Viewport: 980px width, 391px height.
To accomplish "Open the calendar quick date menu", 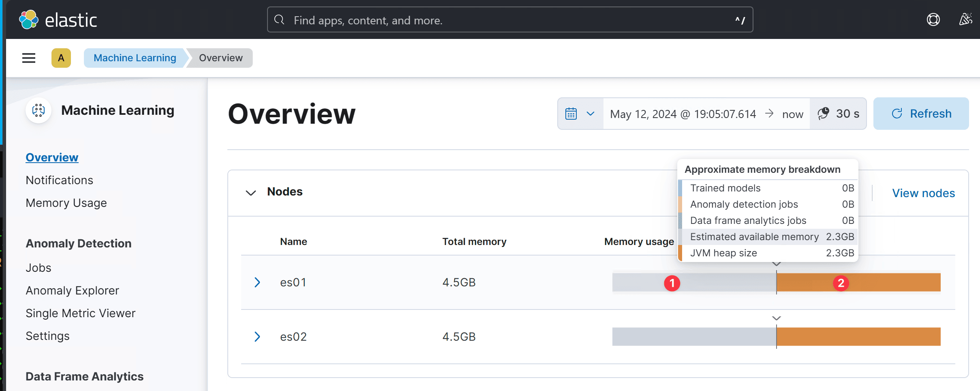I will (580, 114).
